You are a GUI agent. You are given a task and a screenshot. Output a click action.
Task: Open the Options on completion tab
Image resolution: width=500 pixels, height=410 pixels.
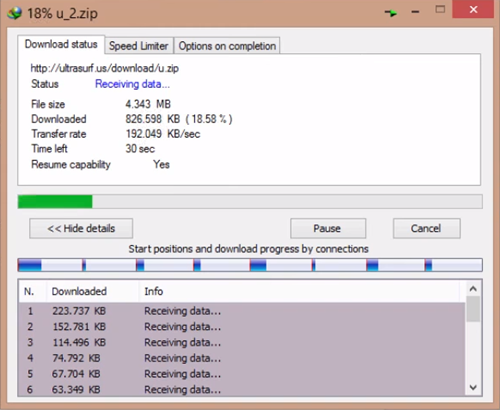(227, 46)
